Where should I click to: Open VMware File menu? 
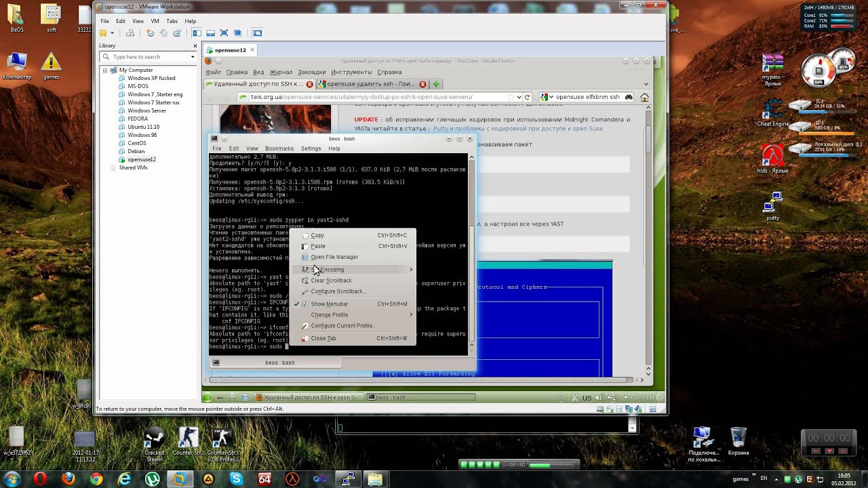[105, 21]
